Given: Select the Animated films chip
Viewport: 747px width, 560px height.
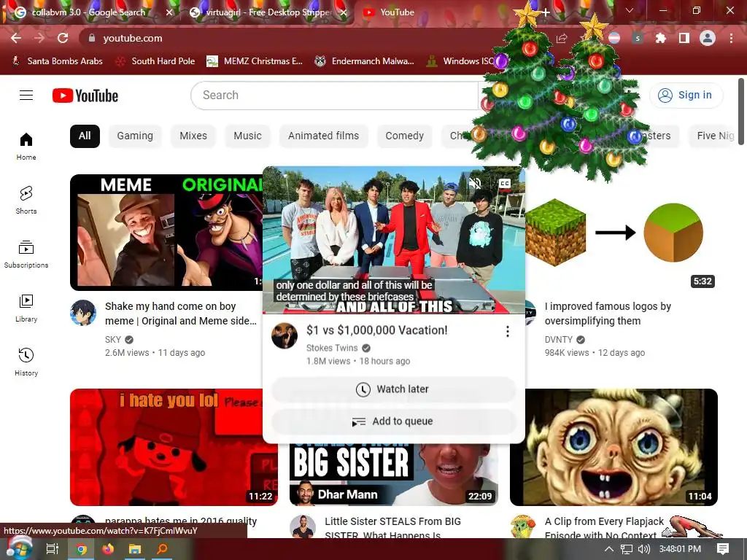Looking at the screenshot, I should pyautogui.click(x=323, y=136).
